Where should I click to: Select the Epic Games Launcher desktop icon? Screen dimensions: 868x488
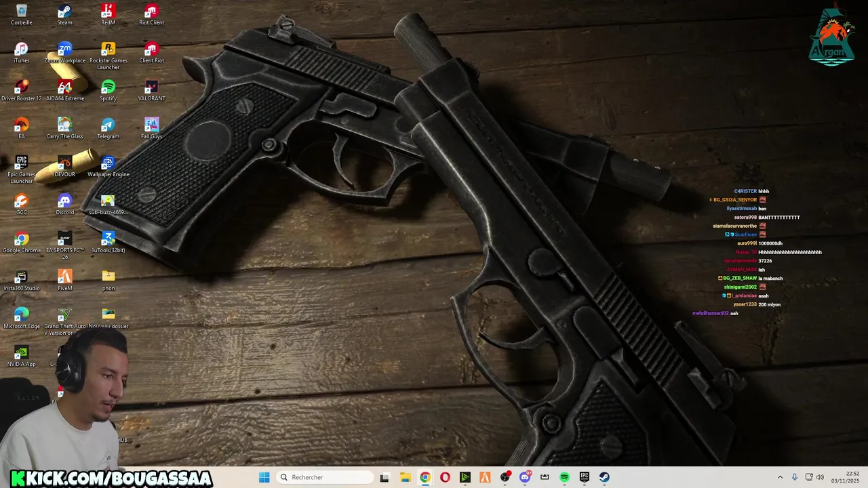tap(22, 169)
